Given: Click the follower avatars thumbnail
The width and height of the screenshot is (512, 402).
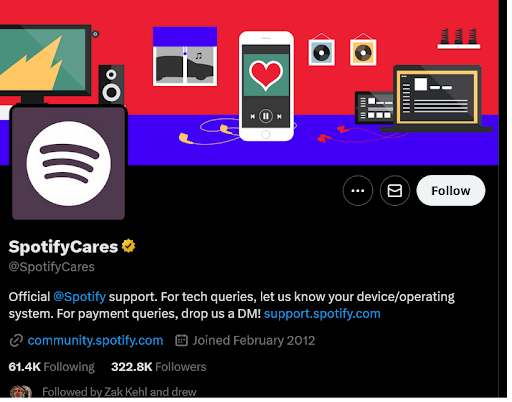Looking at the screenshot, I should [x=21, y=392].
